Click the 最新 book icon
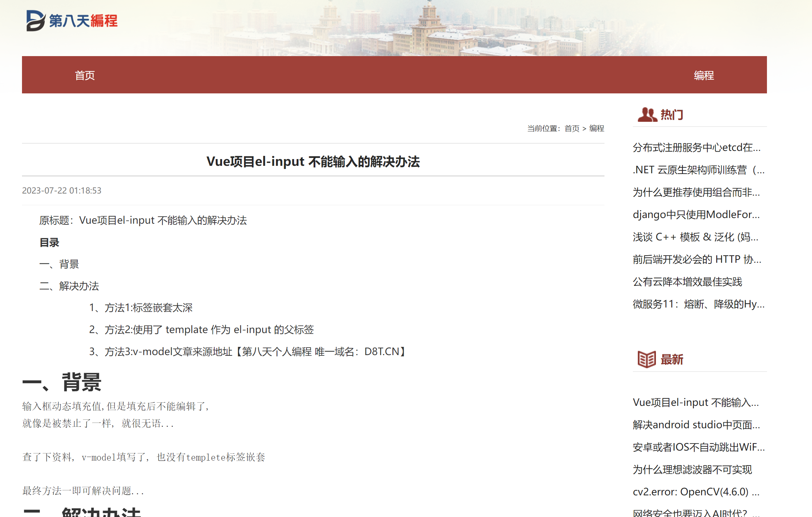The width and height of the screenshot is (812, 517). [646, 359]
